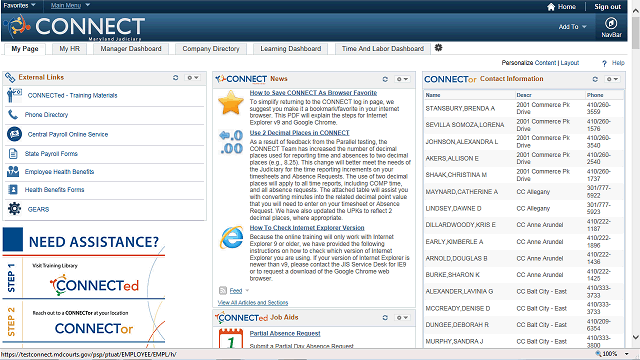Open the Manager Dashboard tab
640x360 pixels.
coord(131,49)
